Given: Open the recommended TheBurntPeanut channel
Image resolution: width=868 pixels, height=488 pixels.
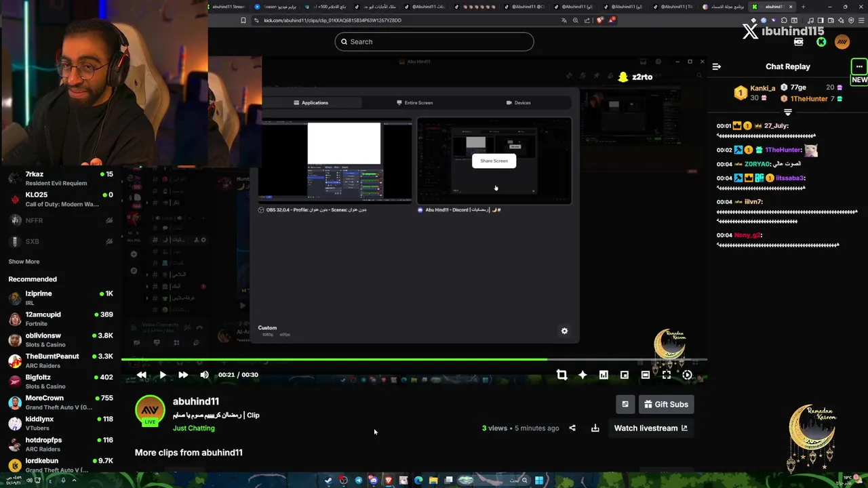Looking at the screenshot, I should 61,361.
